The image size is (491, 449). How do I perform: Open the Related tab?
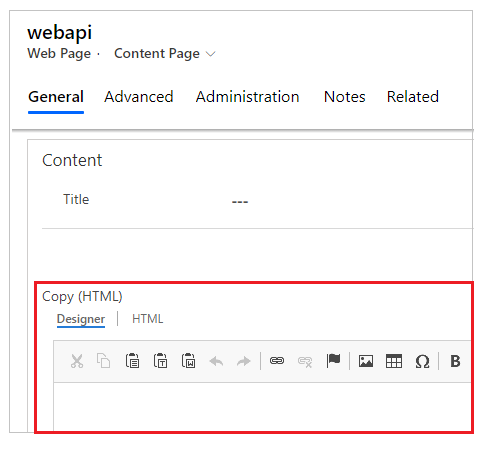tap(413, 97)
